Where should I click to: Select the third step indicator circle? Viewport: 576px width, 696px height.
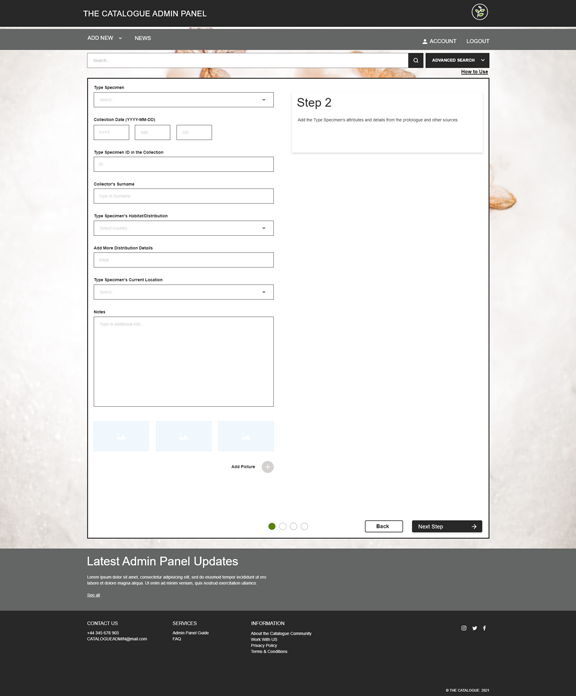click(x=293, y=526)
